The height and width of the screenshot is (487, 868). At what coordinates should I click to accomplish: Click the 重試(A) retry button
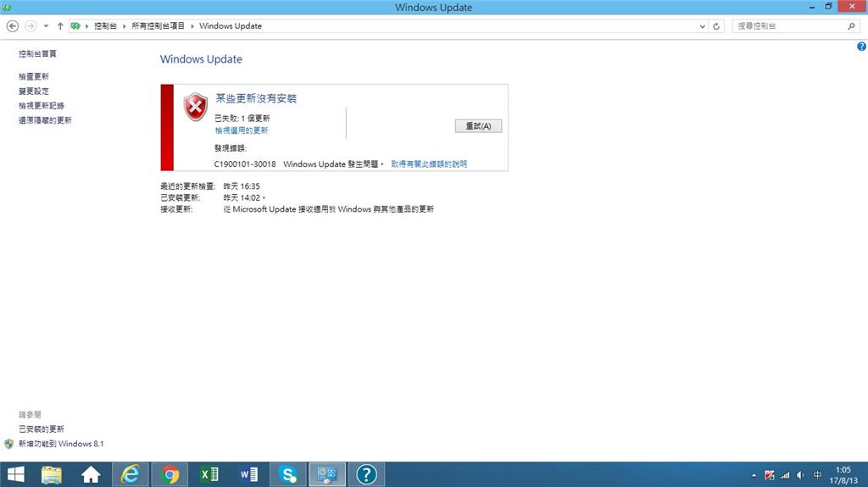pos(478,126)
